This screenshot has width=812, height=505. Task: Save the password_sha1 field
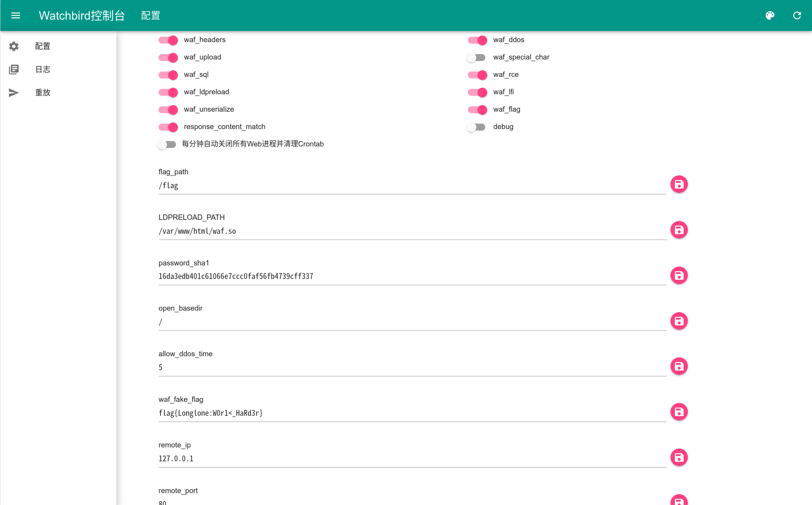coord(679,275)
